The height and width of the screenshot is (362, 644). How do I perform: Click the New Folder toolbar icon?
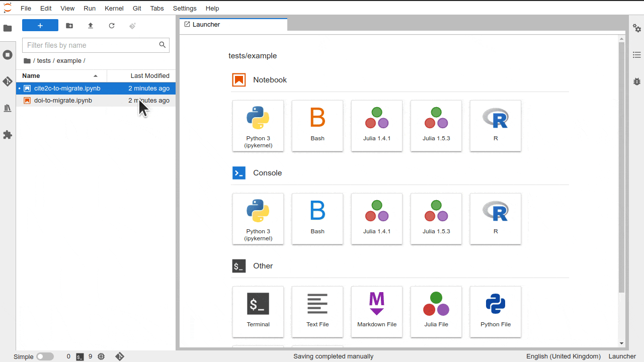(x=69, y=26)
